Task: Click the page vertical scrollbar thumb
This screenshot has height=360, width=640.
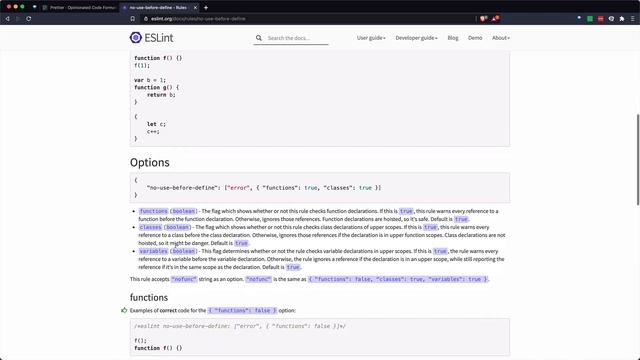Action: click(x=638, y=159)
